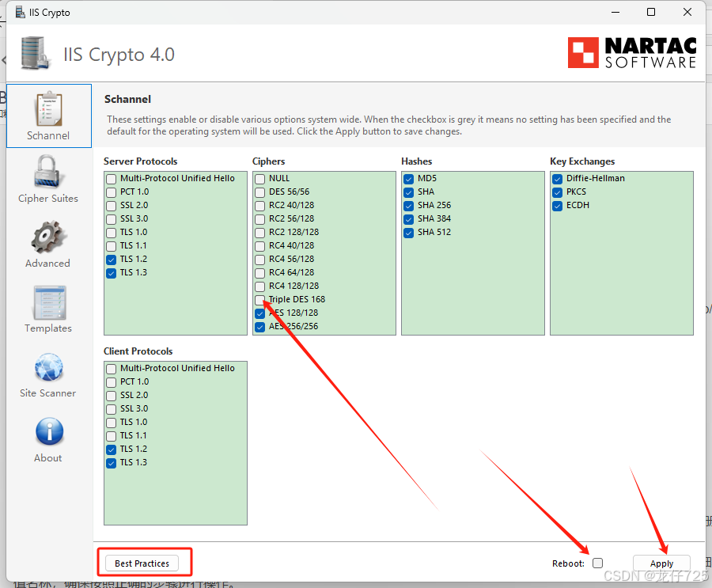The height and width of the screenshot is (588, 712).
Task: Check the RC4 64/128 cipher
Action: click(x=259, y=273)
